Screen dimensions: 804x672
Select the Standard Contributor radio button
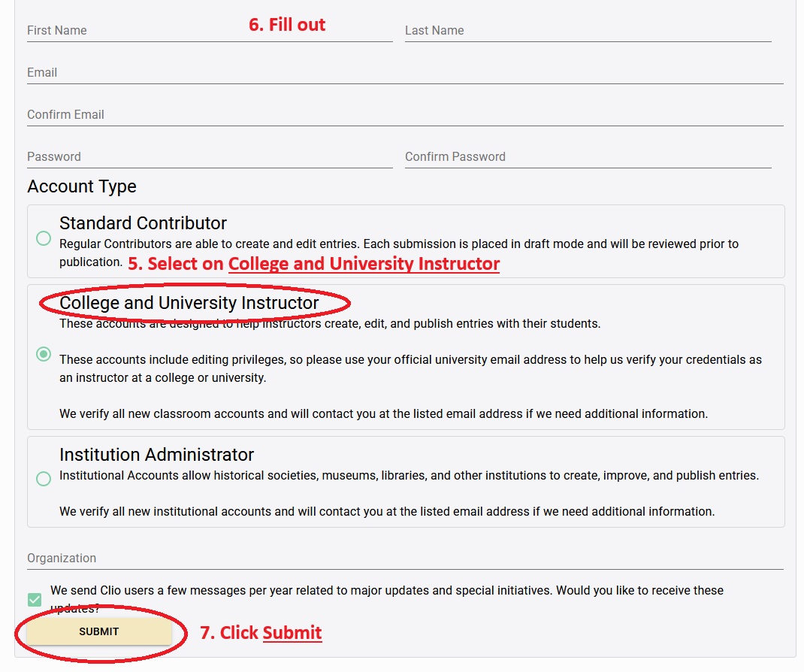tap(44, 238)
